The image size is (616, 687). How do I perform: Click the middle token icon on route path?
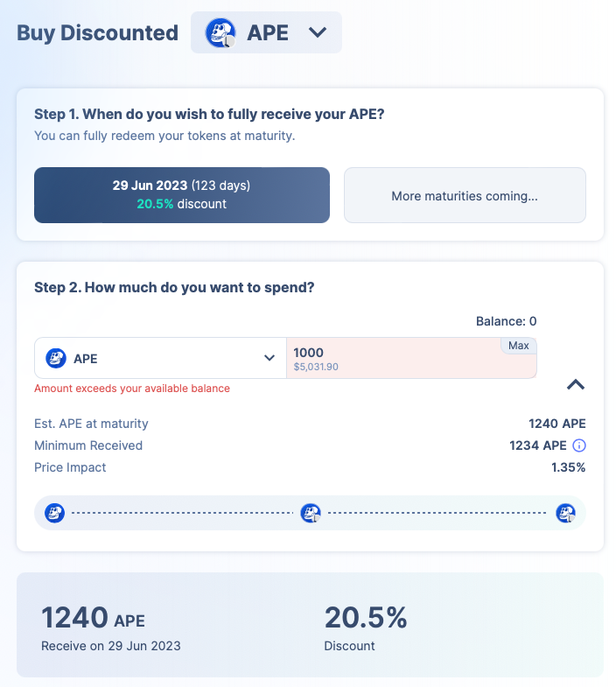311,513
